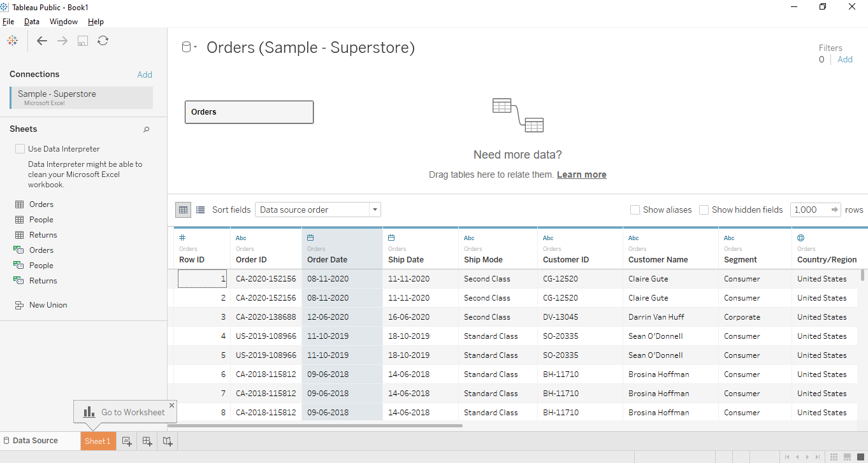
Task: Add a new connection
Action: 145,75
